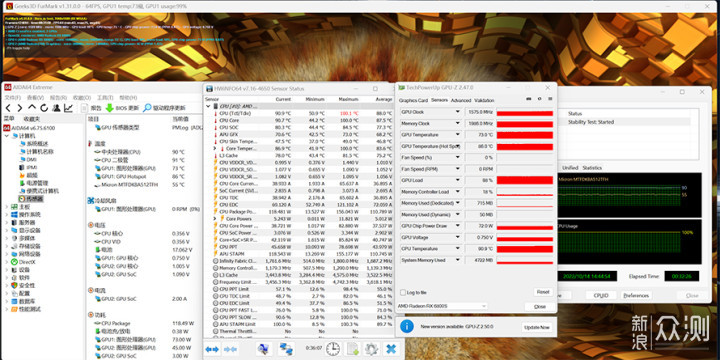The image size is (720, 360).
Task: Click the AIDA64 graph chart toolbar icon
Action: [x=68, y=108]
